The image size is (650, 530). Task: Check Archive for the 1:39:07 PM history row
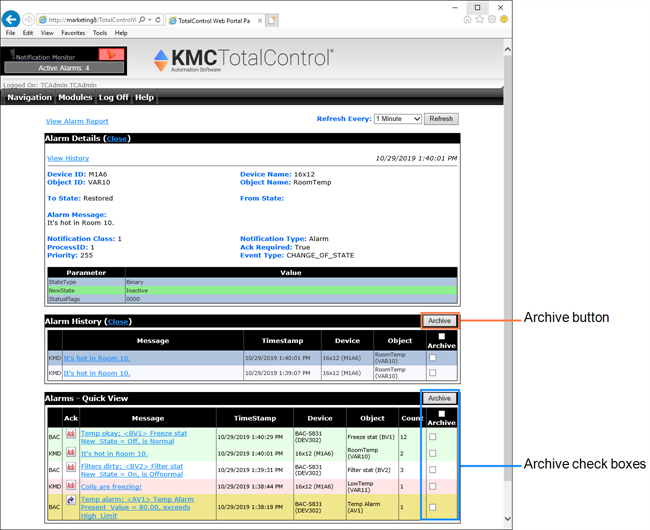pyautogui.click(x=433, y=373)
